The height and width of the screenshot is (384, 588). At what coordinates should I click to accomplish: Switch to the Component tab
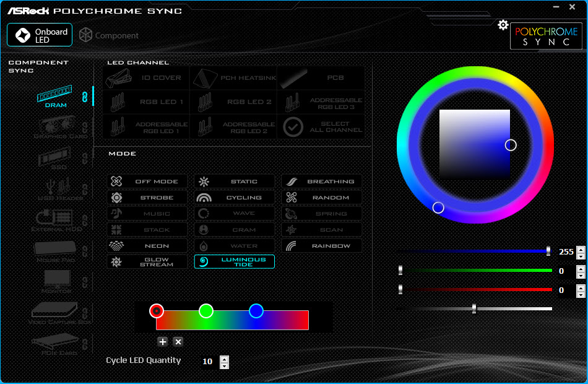pos(109,35)
